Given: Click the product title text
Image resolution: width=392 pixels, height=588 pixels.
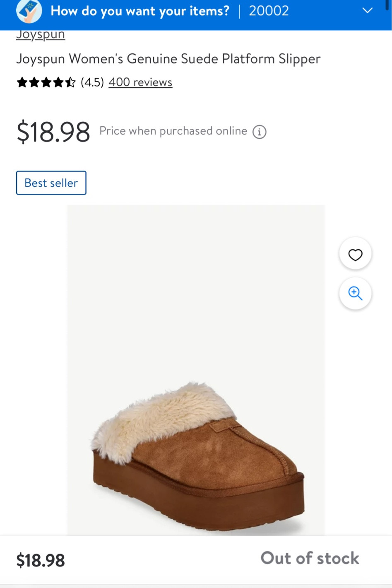Looking at the screenshot, I should [x=168, y=59].
